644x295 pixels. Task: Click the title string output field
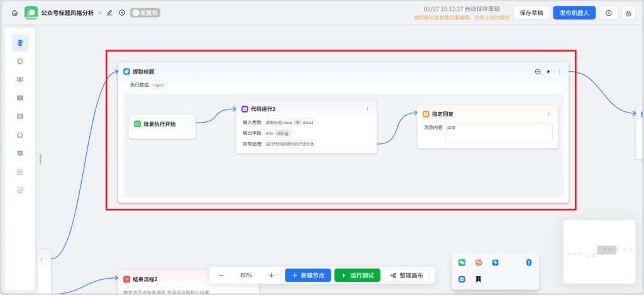click(278, 133)
